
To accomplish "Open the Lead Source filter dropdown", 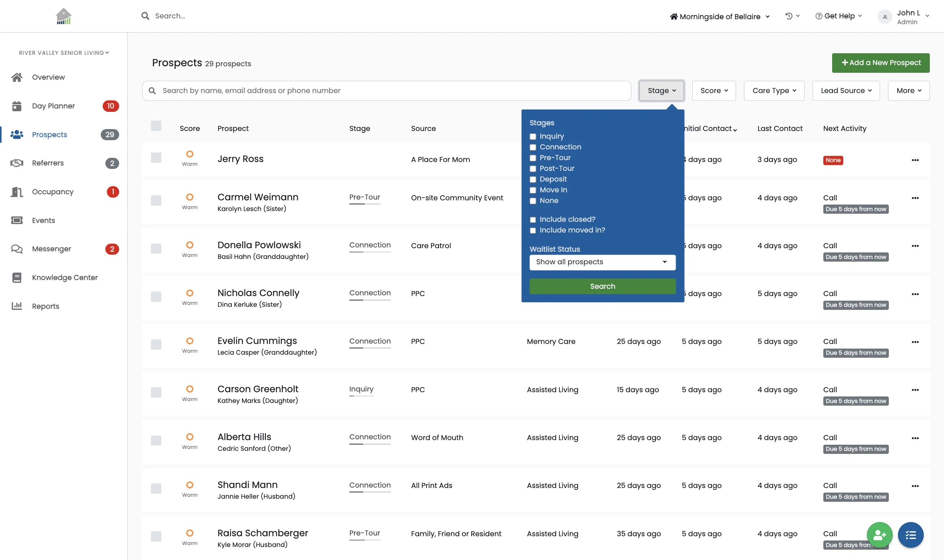I will click(x=846, y=91).
